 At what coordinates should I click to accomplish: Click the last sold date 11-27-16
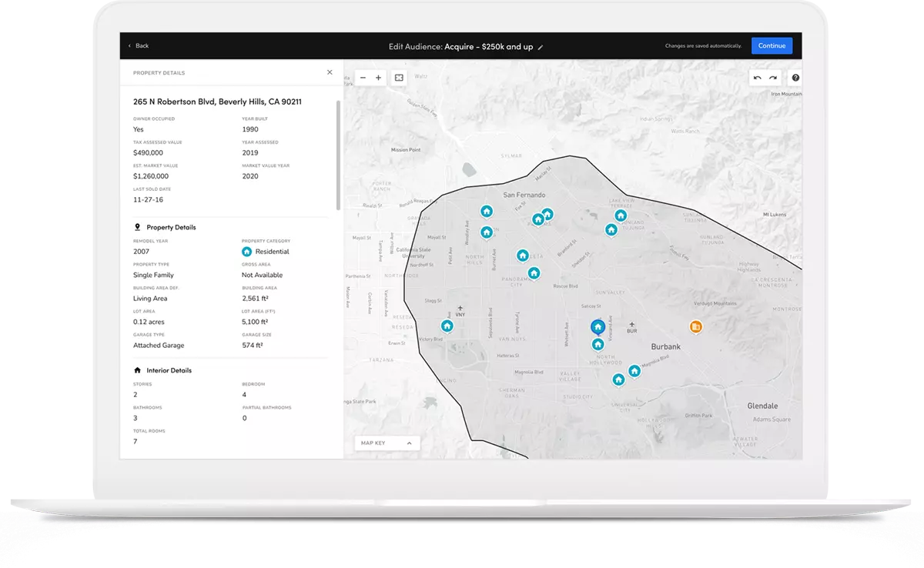pos(148,199)
